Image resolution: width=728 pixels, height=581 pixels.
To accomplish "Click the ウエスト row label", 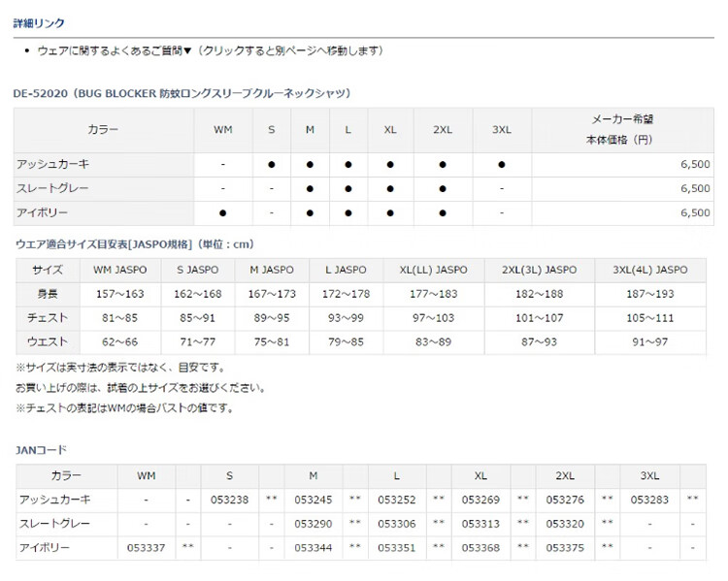I will click(x=48, y=342).
